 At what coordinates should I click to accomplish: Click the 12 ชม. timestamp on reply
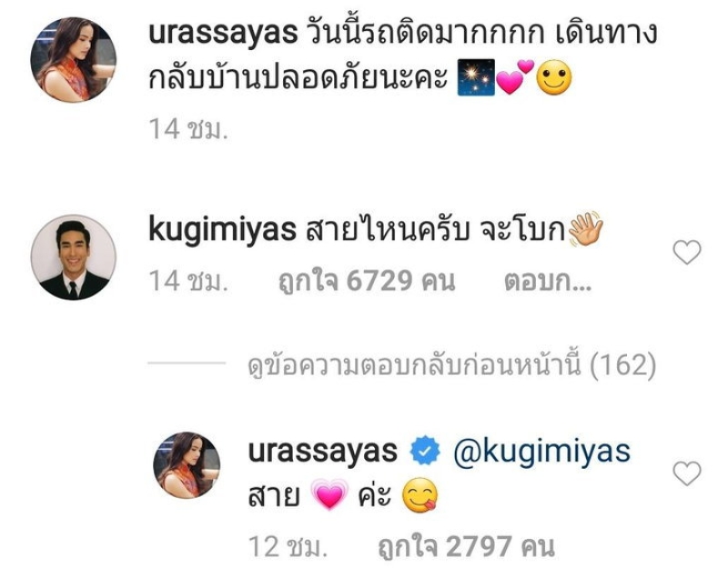[288, 546]
